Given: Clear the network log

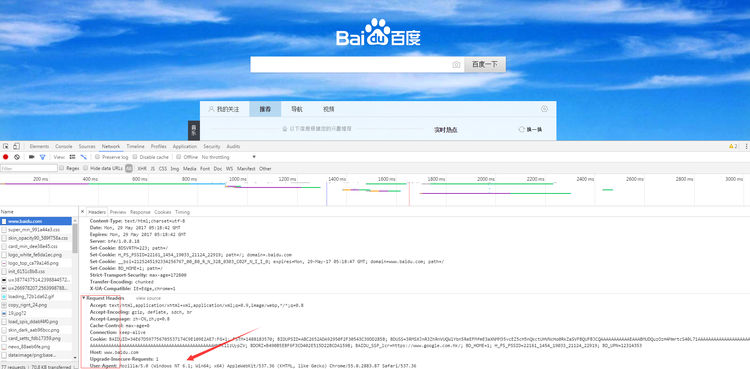Looking at the screenshot, I should coord(17,157).
